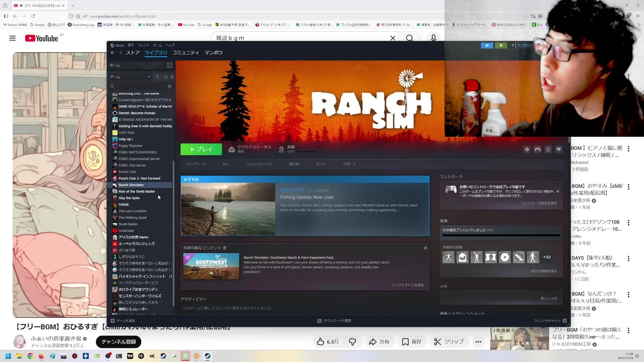This screenshot has height=362, width=644.
Task: Open the フレンド menu
Action: tap(143, 45)
